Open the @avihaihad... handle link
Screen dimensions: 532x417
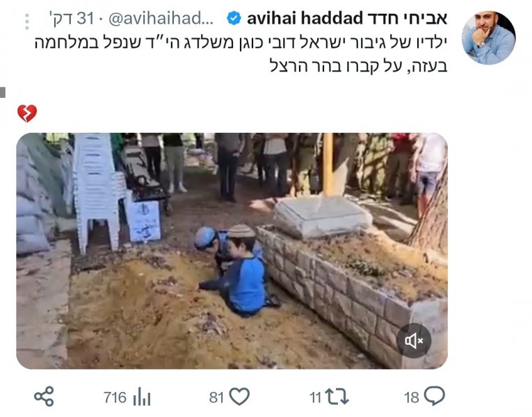click(161, 19)
